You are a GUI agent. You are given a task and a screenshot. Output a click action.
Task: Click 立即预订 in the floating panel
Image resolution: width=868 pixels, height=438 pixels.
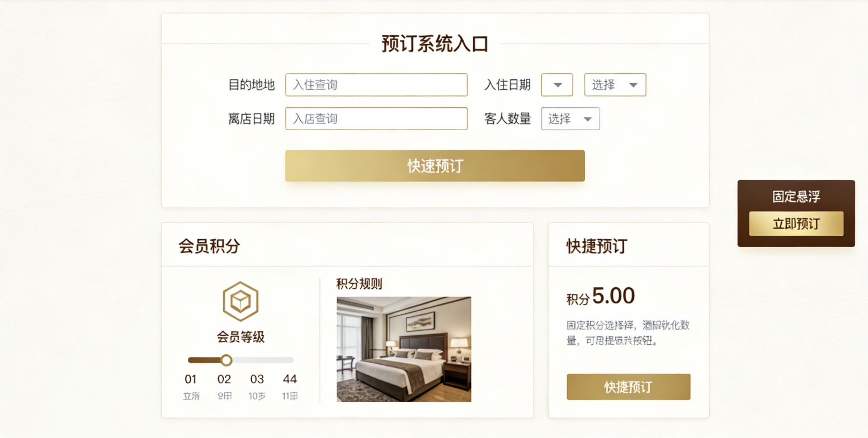[x=796, y=223]
